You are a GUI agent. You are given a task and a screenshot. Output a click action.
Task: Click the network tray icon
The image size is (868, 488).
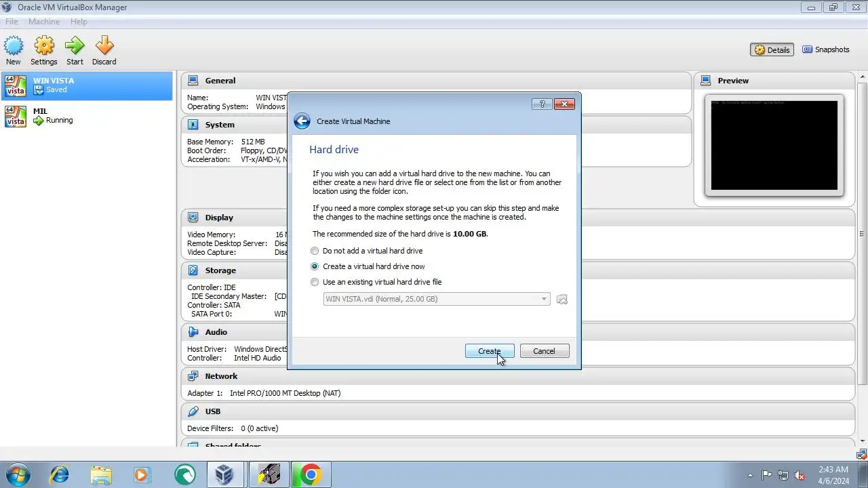[x=783, y=475]
